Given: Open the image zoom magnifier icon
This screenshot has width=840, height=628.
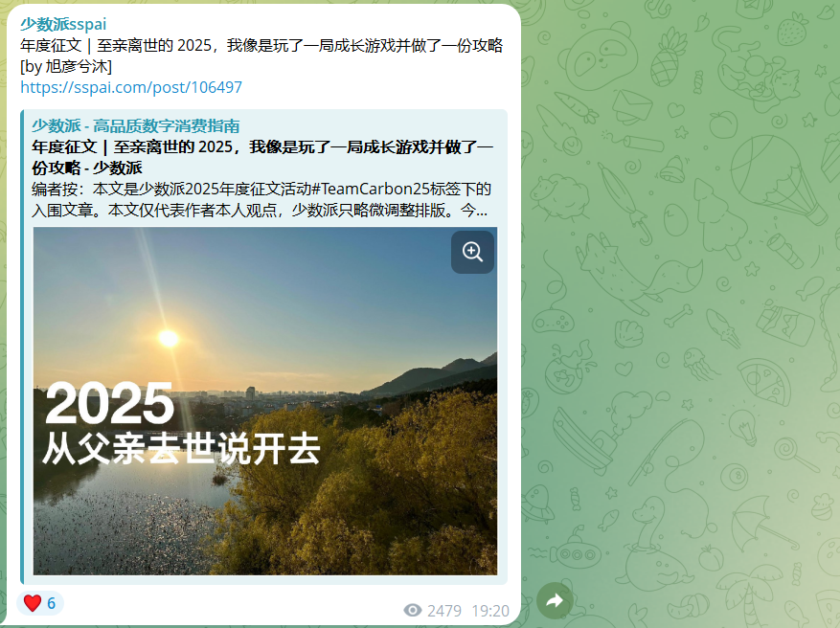Looking at the screenshot, I should [472, 252].
